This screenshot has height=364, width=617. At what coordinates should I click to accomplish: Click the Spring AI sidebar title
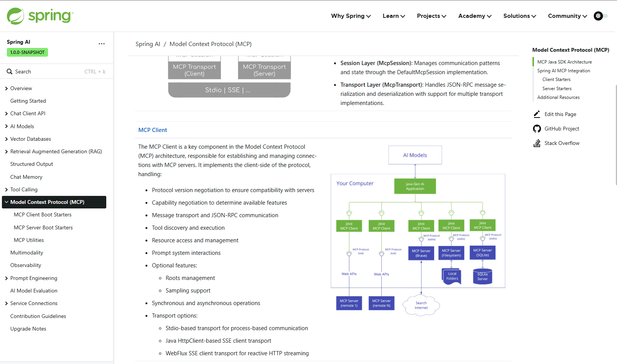[18, 42]
